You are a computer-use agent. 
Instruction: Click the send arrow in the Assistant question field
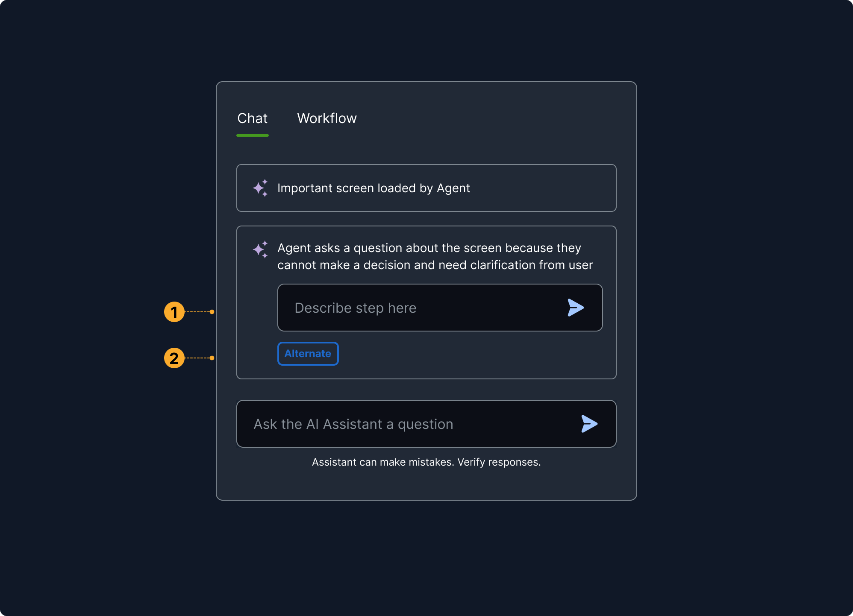coord(589,424)
